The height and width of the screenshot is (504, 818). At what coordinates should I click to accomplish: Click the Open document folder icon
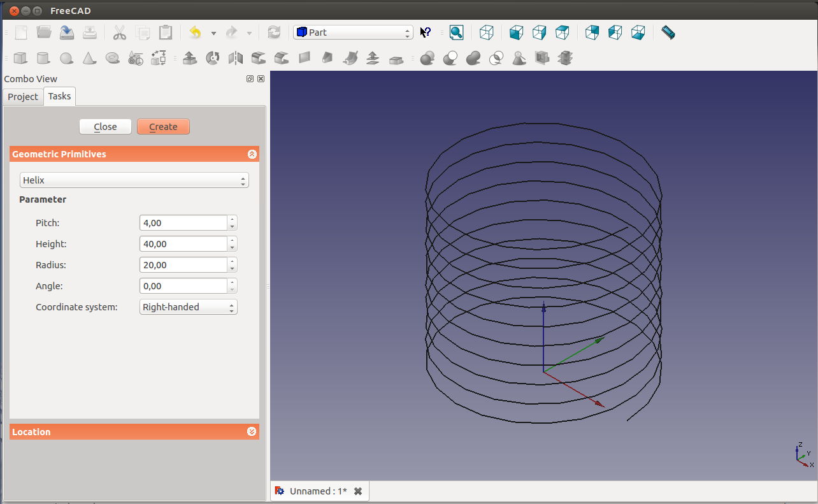44,32
